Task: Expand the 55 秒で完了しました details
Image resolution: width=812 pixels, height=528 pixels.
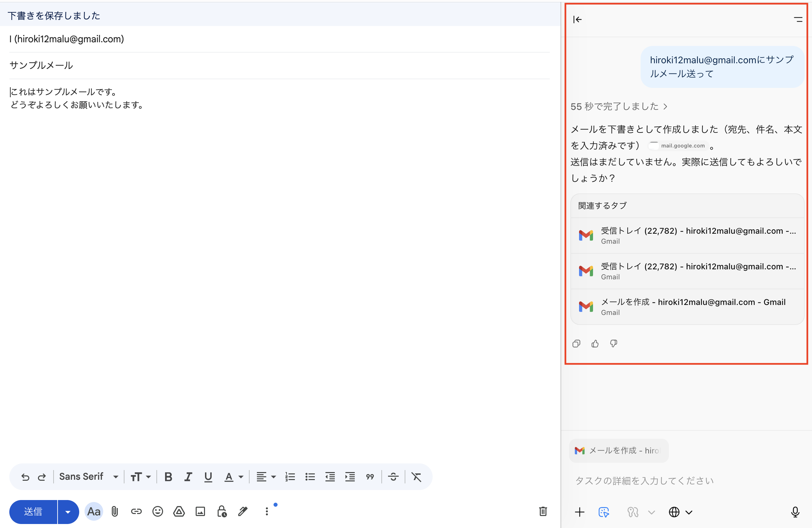Action: (x=619, y=107)
